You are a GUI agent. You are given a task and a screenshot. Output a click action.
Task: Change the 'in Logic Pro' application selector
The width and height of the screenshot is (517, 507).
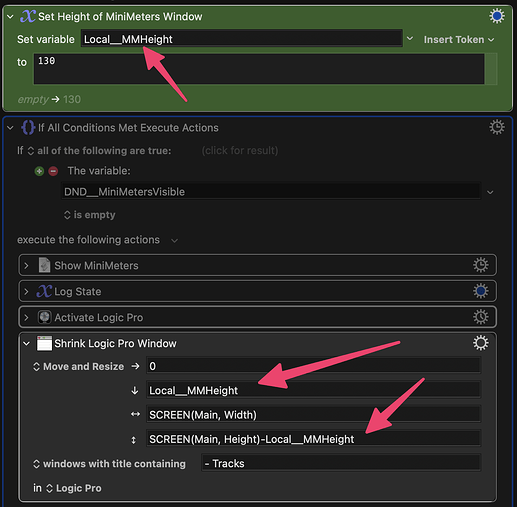[x=73, y=488]
